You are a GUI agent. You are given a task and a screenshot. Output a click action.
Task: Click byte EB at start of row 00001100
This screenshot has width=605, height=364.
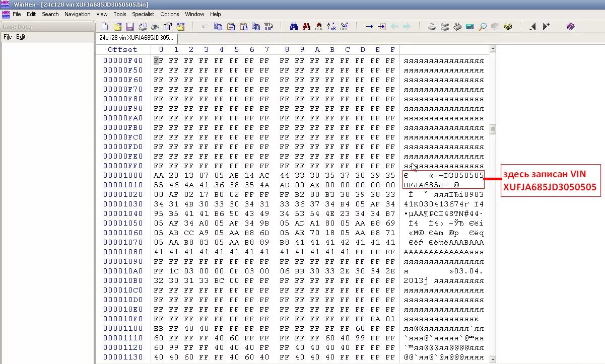[x=158, y=329]
